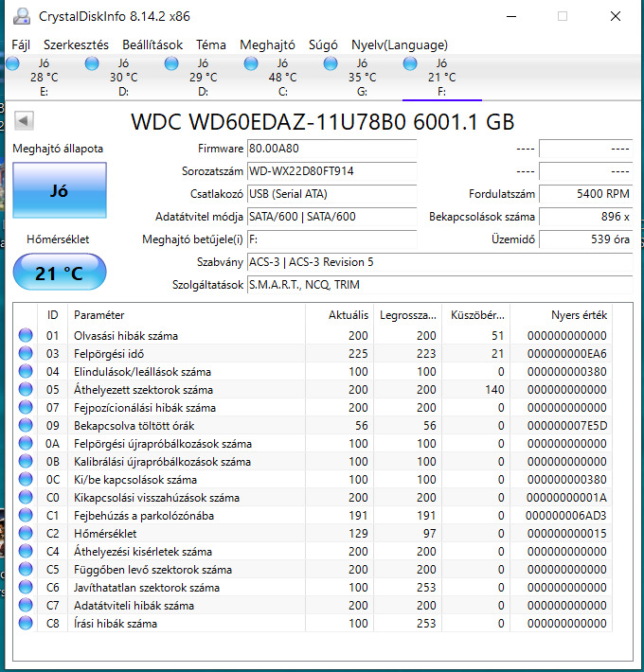644x672 pixels.
Task: Click the Firmware field 80.00A80
Action: [331, 149]
